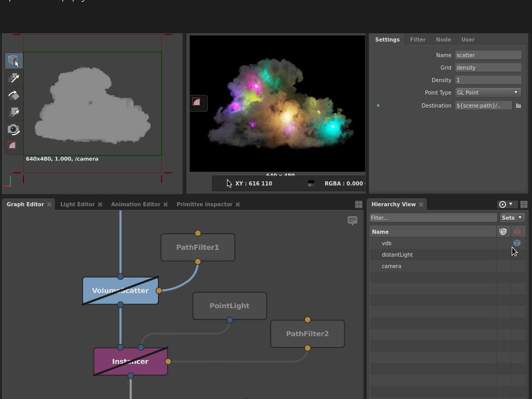Screen dimensions: 532x399
Task: Click the Destination path field
Action: [x=484, y=105]
